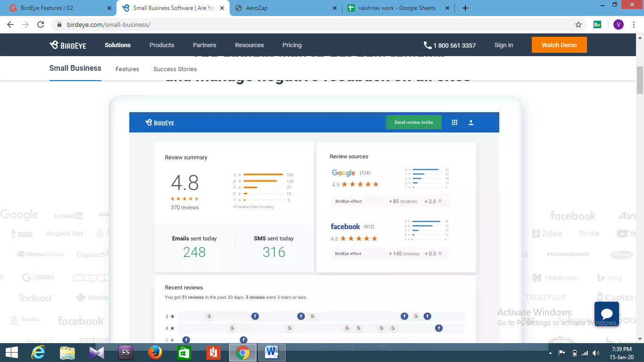Image resolution: width=644 pixels, height=362 pixels.
Task: Open the Solutions menu in BirdEye navigation
Action: coord(118,45)
